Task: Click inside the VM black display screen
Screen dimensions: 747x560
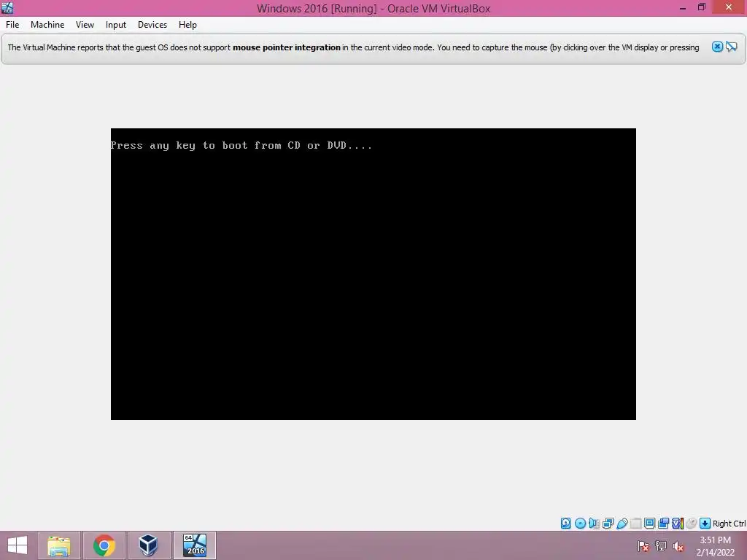Action: point(373,274)
